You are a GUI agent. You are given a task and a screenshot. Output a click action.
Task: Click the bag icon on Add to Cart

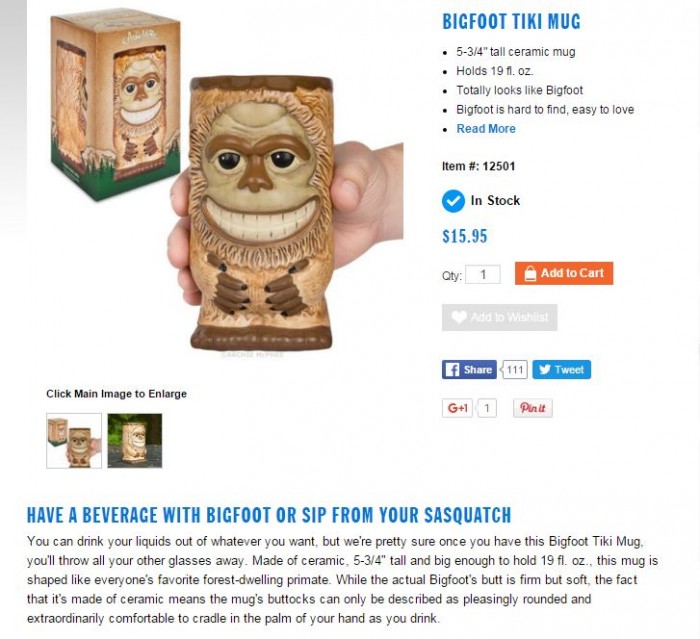pyautogui.click(x=529, y=273)
